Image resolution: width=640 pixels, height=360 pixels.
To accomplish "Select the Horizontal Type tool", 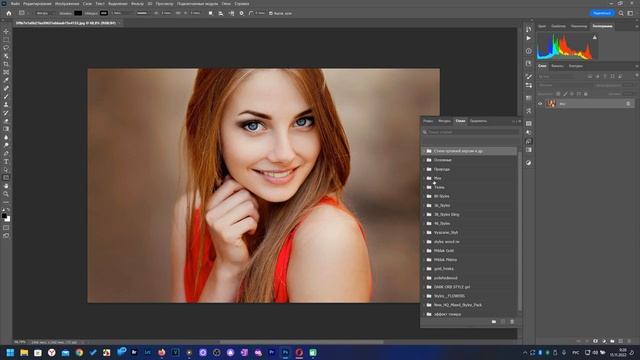I will point(6,162).
